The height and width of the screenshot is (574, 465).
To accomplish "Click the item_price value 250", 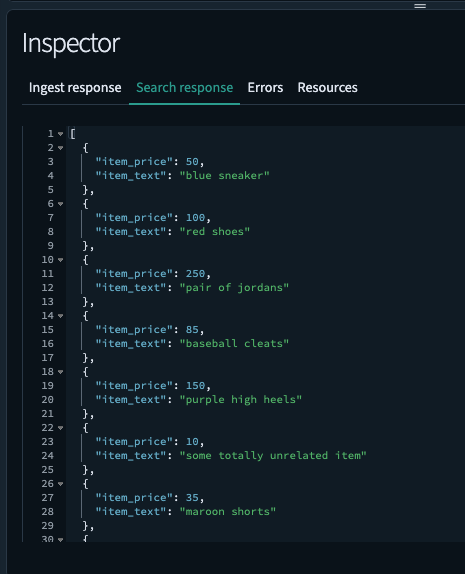I will point(196,274).
